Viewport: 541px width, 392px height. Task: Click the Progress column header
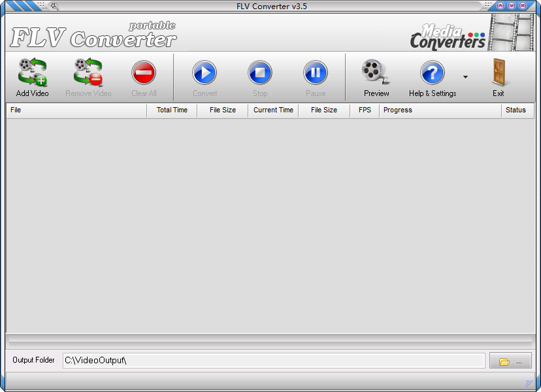(440, 110)
